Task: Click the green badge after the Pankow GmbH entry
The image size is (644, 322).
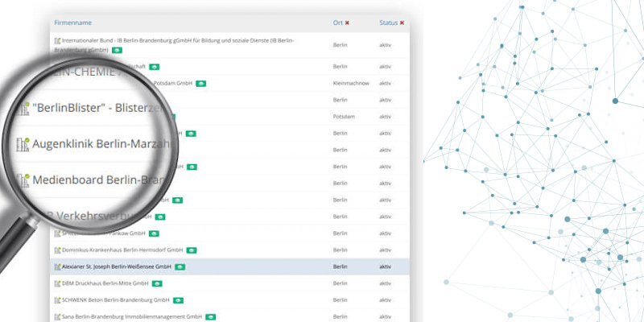Action: [x=154, y=233]
